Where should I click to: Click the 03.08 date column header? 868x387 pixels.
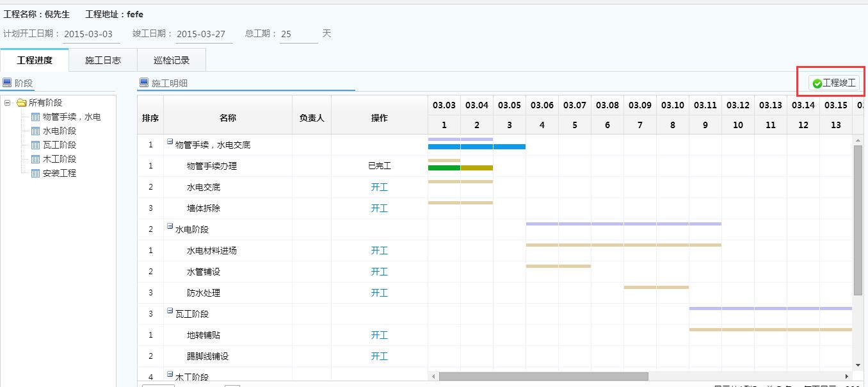click(607, 105)
